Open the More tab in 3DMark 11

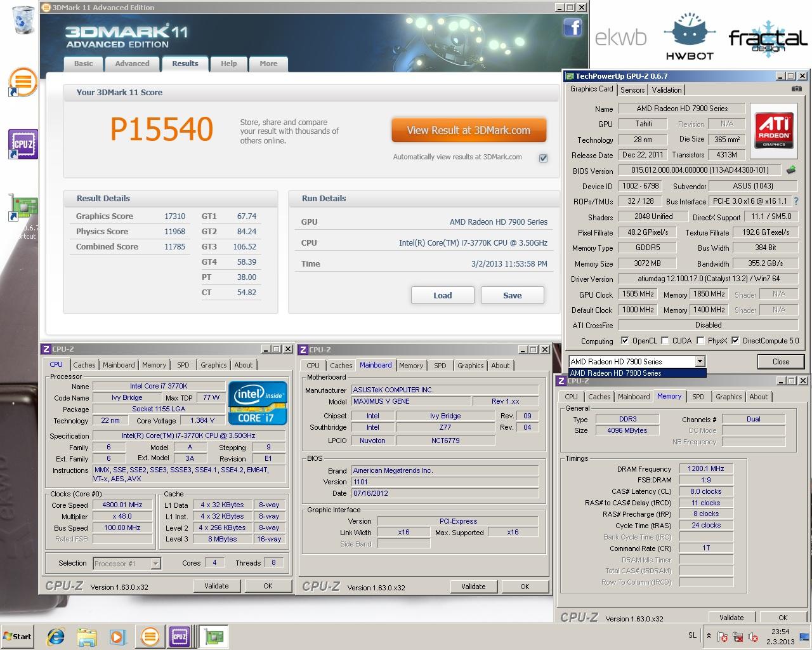[268, 63]
